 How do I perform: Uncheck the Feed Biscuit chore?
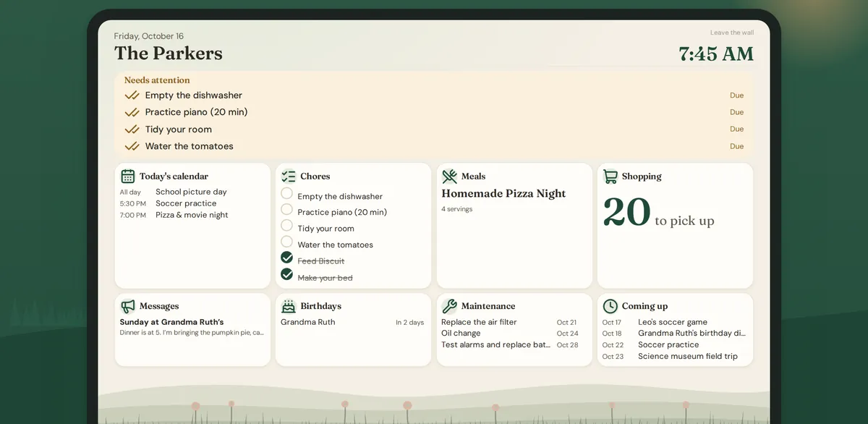coord(287,258)
